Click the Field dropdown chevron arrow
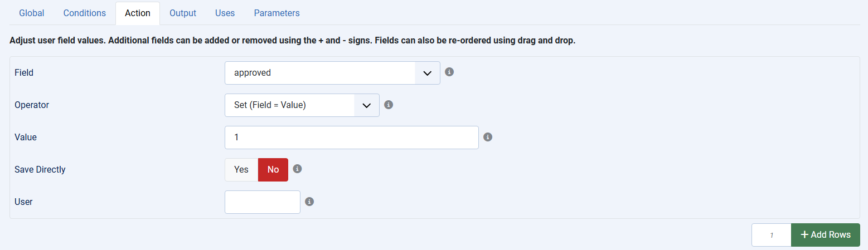The height and width of the screenshot is (250, 868). pyautogui.click(x=428, y=73)
